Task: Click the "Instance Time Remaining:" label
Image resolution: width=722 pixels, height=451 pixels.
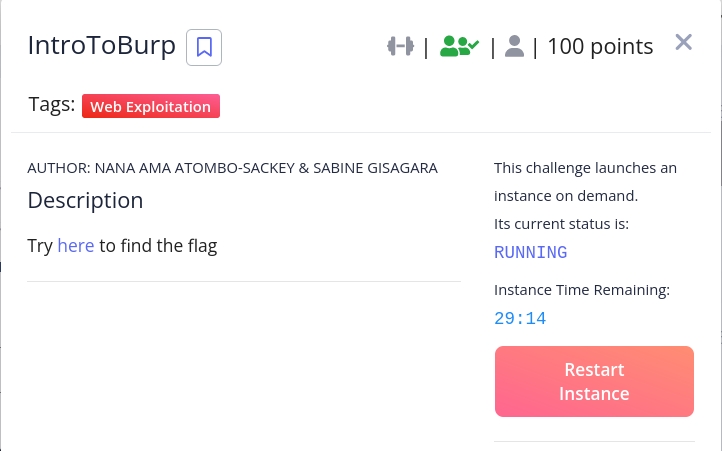Action: point(582,290)
